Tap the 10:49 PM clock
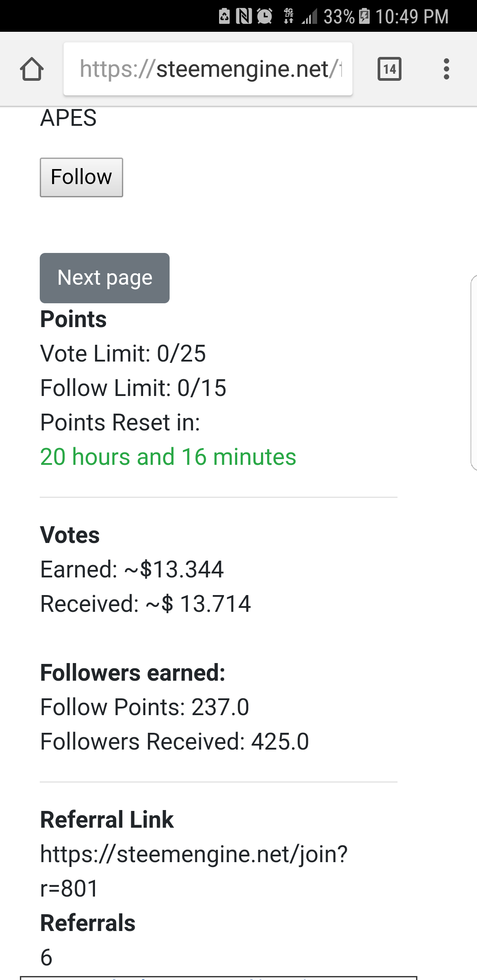 click(x=412, y=17)
